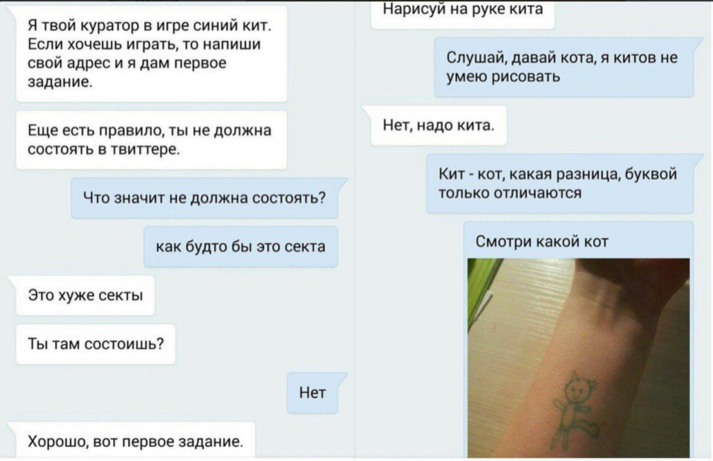Select the 'Еще есть правило' message bubble
This screenshot has height=461, width=713.
point(151,140)
